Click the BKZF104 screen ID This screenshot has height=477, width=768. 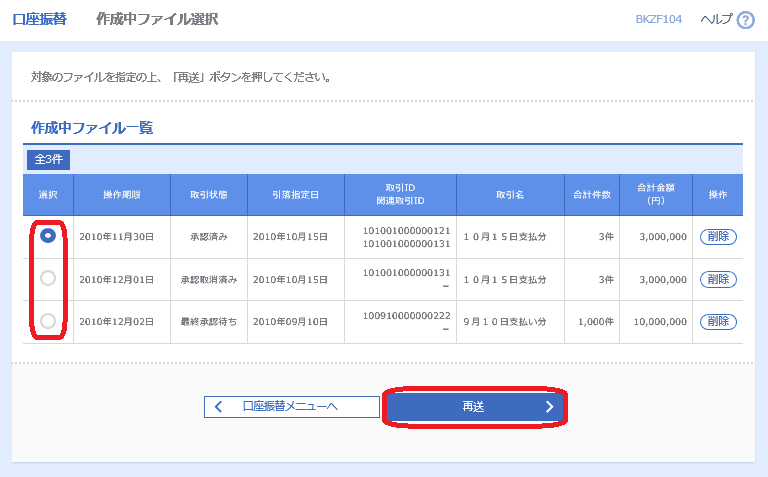(659, 20)
